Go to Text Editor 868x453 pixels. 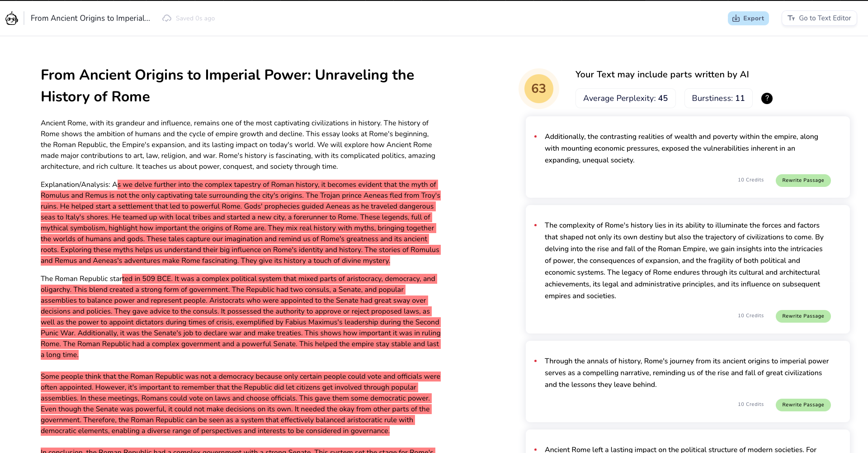[819, 18]
